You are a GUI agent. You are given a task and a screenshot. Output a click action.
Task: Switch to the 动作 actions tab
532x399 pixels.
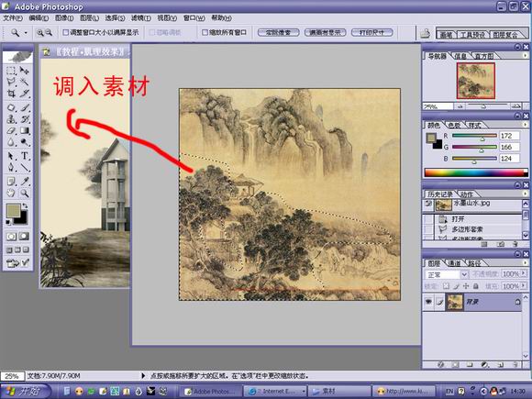pos(467,194)
